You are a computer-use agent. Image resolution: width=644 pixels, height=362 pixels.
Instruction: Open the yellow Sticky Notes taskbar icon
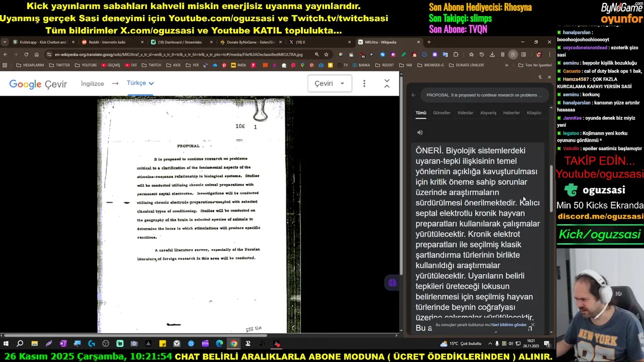pyautogui.click(x=163, y=343)
